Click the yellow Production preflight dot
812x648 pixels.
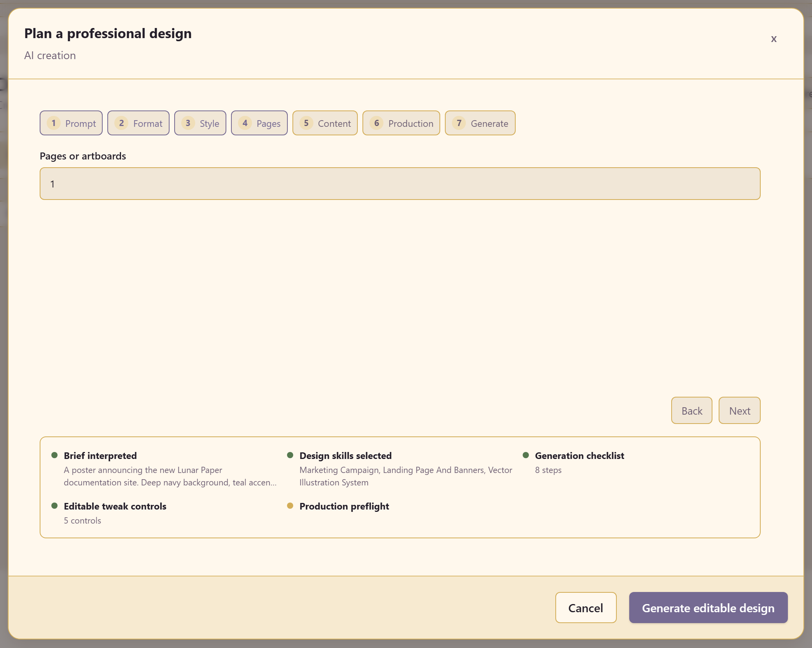pyautogui.click(x=290, y=506)
